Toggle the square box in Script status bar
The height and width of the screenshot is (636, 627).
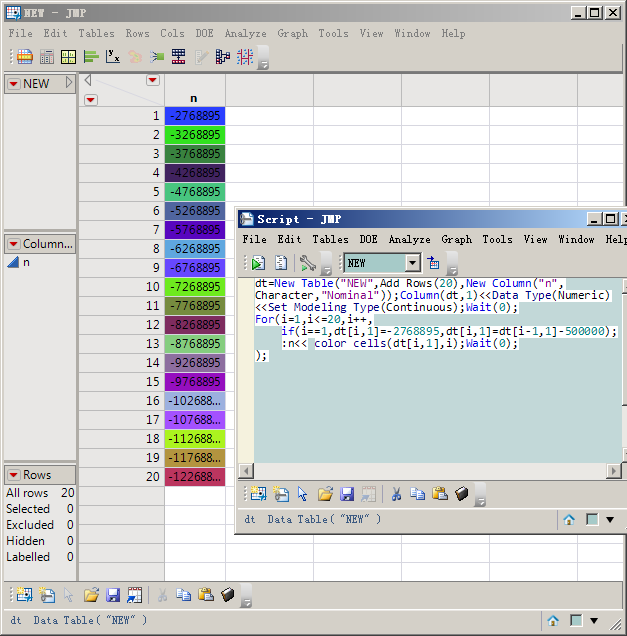point(592,520)
